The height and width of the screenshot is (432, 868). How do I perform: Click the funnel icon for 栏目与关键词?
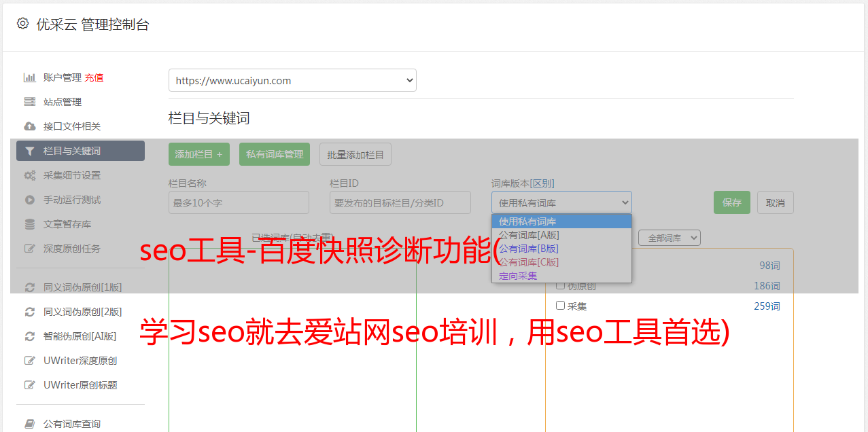tap(29, 151)
